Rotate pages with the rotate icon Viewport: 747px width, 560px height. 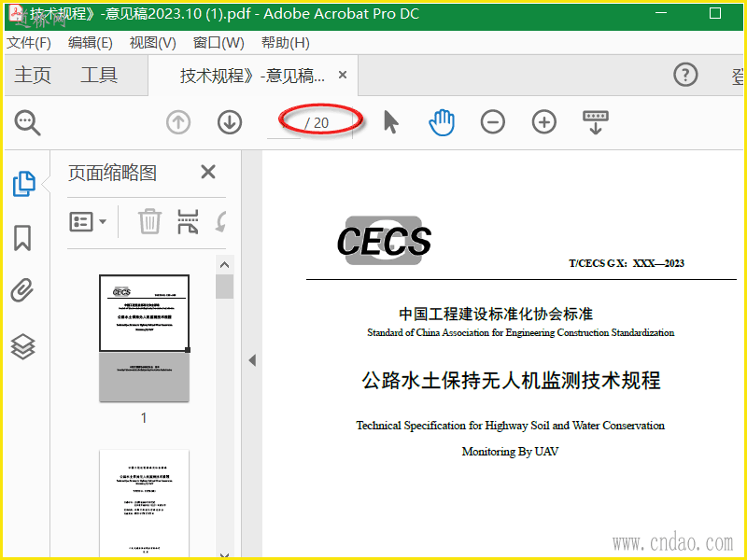(x=221, y=221)
